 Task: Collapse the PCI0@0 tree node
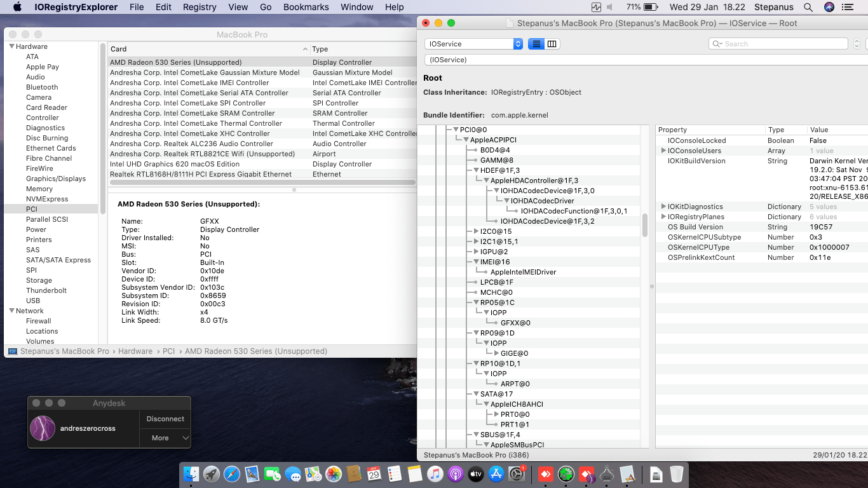pos(456,129)
